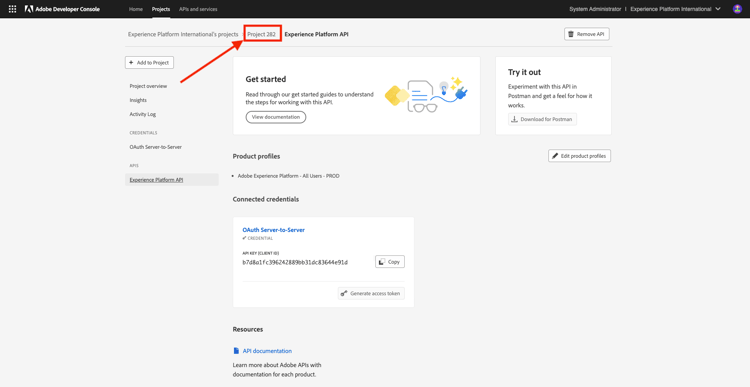Open the app switcher grid icon
Image resolution: width=750 pixels, height=387 pixels.
coord(12,9)
